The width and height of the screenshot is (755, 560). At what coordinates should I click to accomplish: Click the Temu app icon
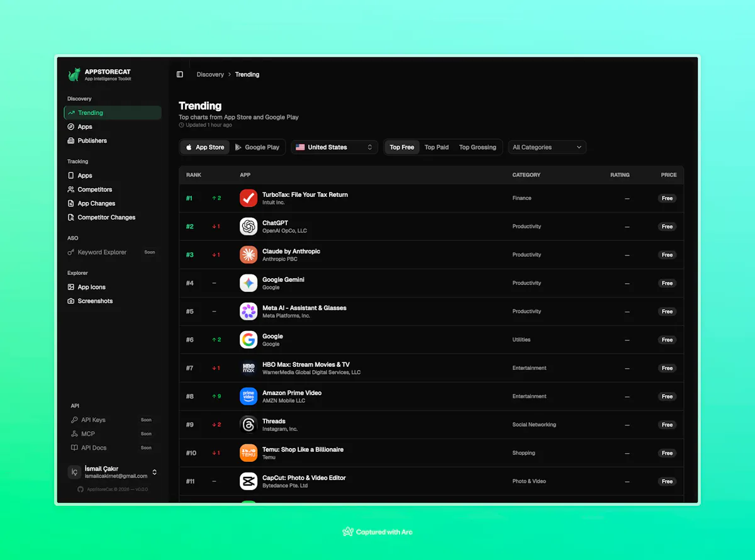pos(249,453)
